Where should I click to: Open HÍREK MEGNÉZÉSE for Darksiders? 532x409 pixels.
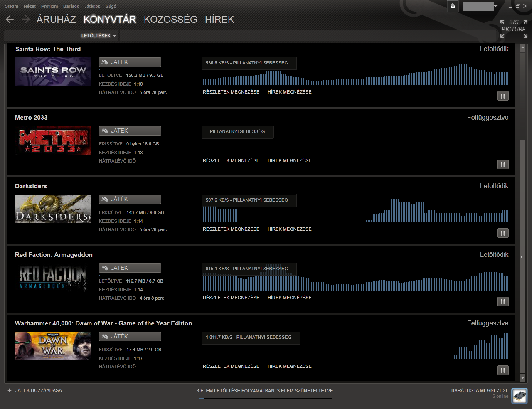tap(290, 229)
